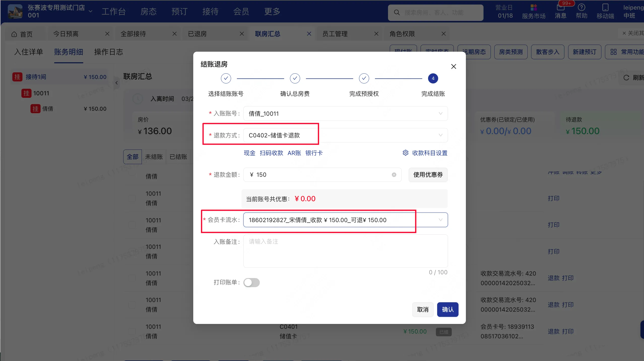Image resolution: width=644 pixels, height=361 pixels.
Task: Close the 已退房 tab
Action: coord(242,34)
